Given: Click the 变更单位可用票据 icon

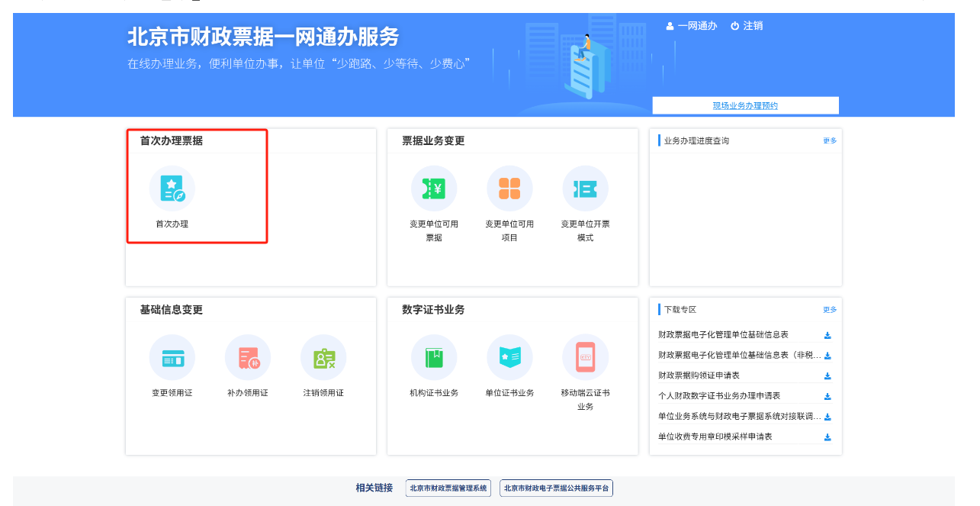Looking at the screenshot, I should [x=433, y=189].
